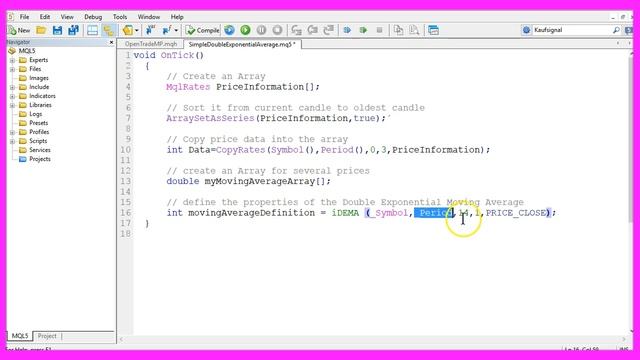
Task: Save the current file
Action: click(58, 30)
